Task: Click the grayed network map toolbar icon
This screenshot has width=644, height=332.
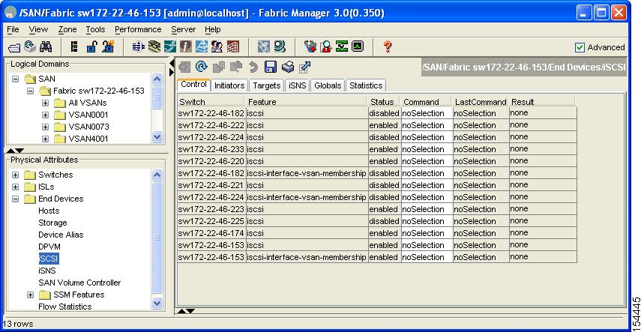Action: (263, 46)
